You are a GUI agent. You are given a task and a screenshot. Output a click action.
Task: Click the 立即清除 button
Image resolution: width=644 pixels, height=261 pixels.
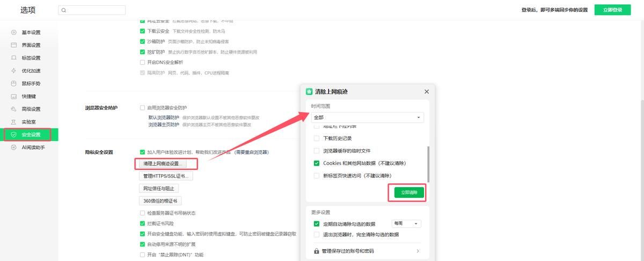pos(409,192)
